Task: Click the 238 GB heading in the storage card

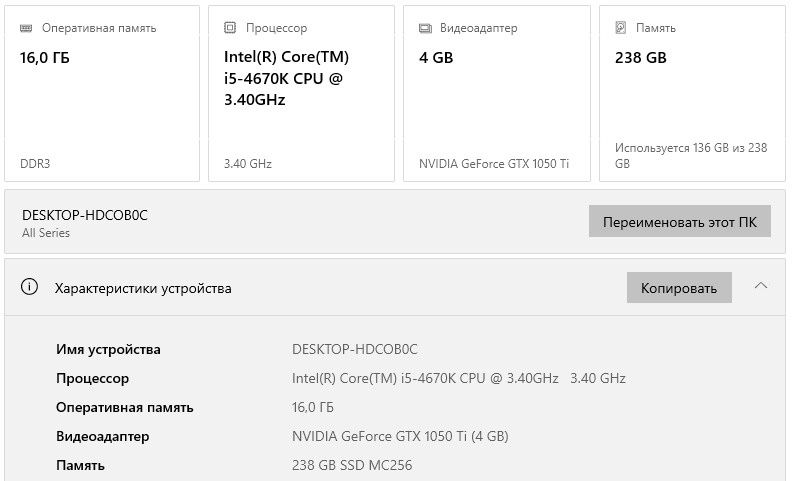Action: pos(640,58)
